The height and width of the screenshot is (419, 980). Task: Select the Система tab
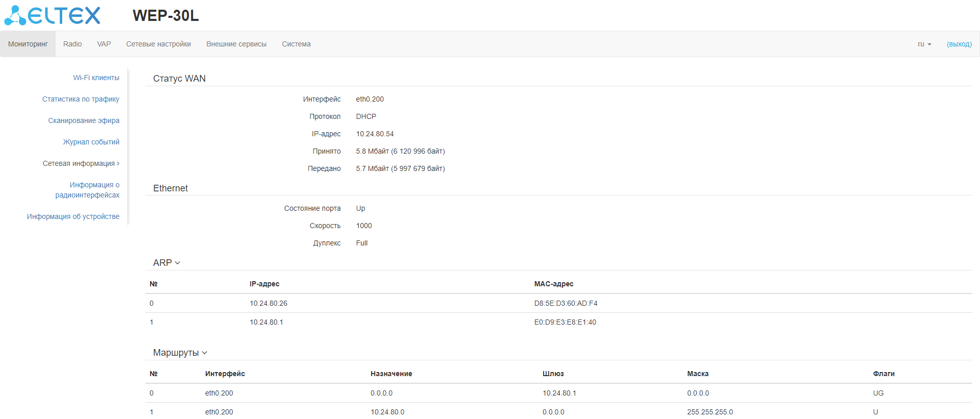296,44
